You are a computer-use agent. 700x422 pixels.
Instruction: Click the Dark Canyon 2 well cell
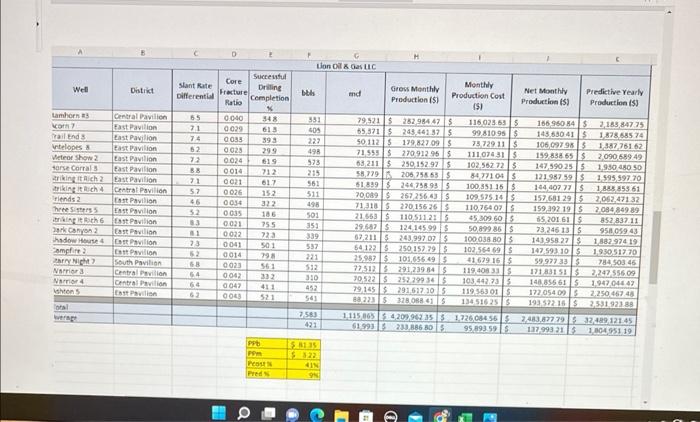pyautogui.click(x=83, y=230)
